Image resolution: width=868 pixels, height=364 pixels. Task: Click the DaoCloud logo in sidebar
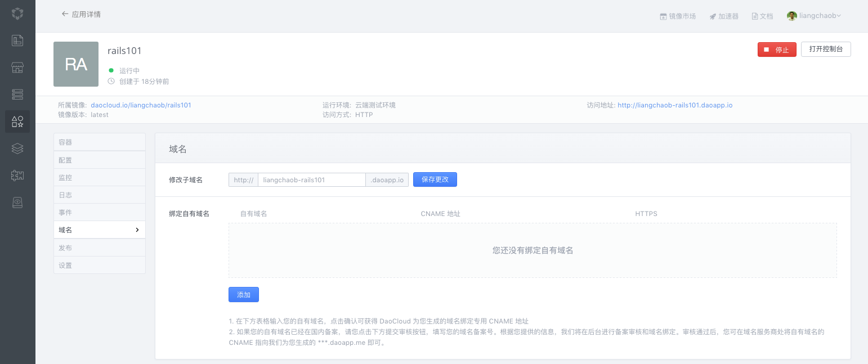click(x=17, y=14)
